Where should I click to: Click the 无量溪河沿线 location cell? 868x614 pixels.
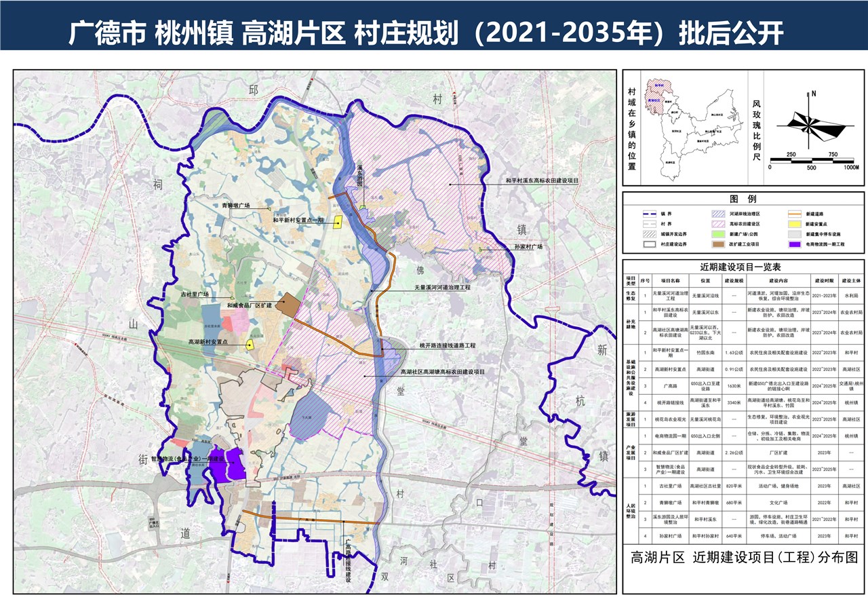tap(705, 296)
